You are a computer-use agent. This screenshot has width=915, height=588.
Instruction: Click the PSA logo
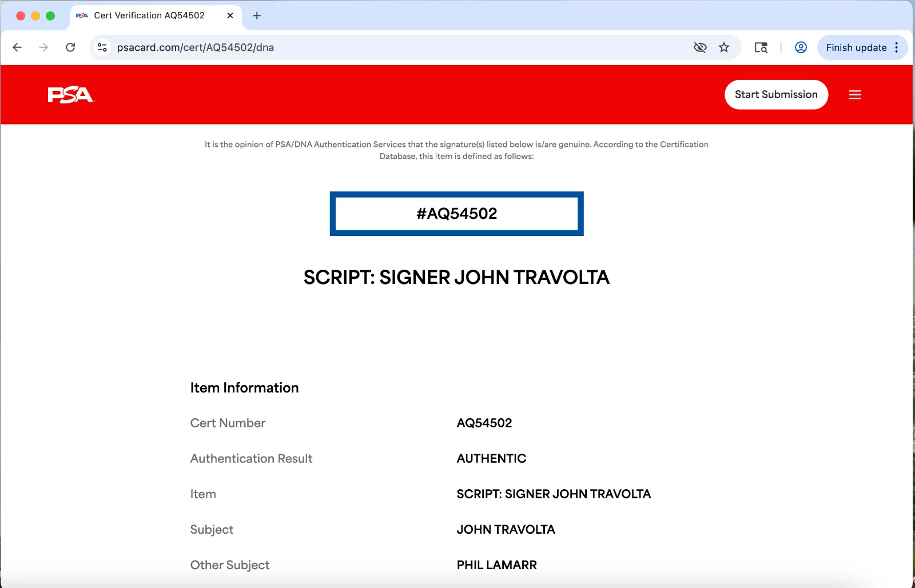pos(71,95)
